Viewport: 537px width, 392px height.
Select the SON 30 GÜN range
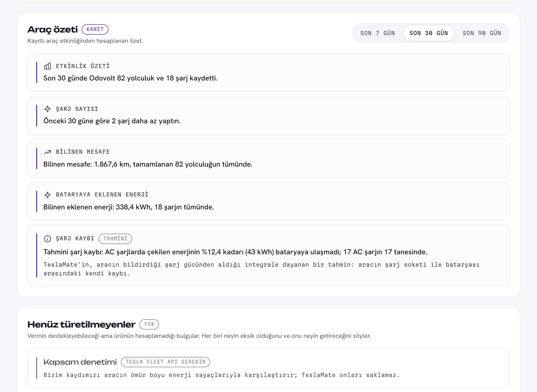(x=429, y=33)
